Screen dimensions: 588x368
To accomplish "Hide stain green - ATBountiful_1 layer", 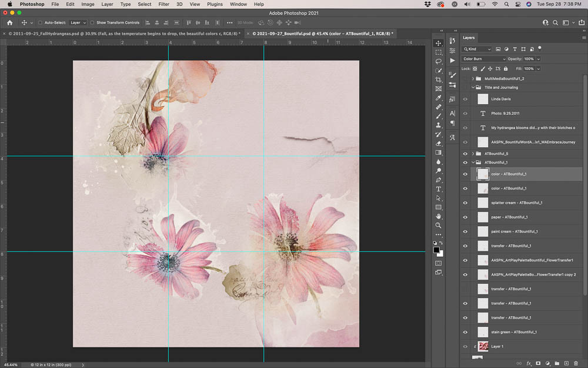I will click(x=465, y=332).
